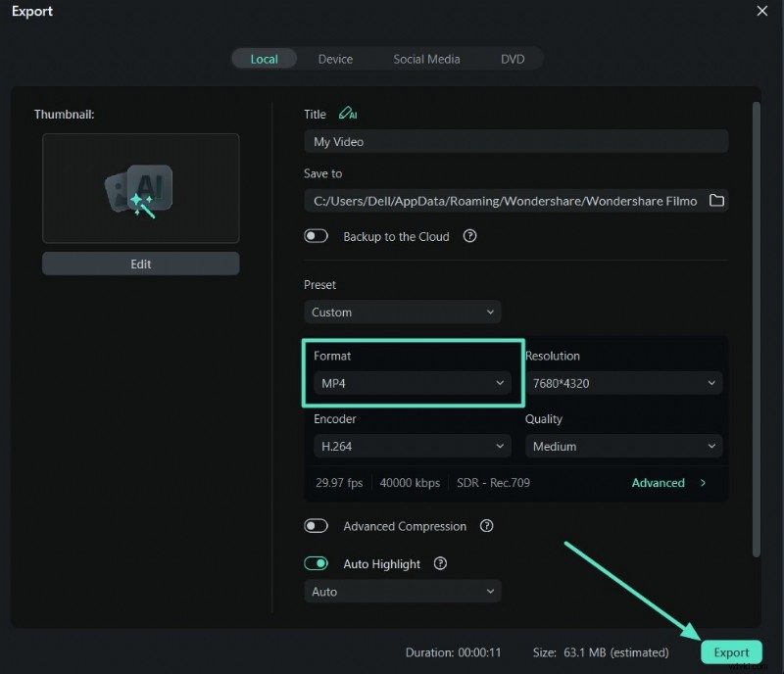Click the AI title generator pen icon
Screen dimensions: 784x674
coord(347,114)
